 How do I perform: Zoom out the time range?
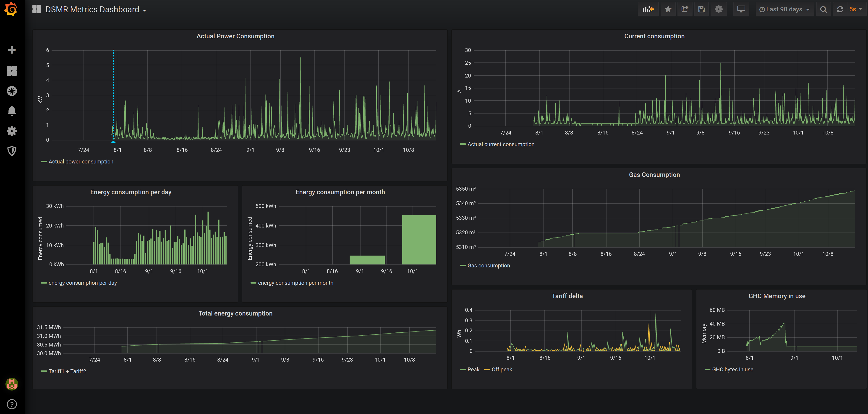click(823, 9)
